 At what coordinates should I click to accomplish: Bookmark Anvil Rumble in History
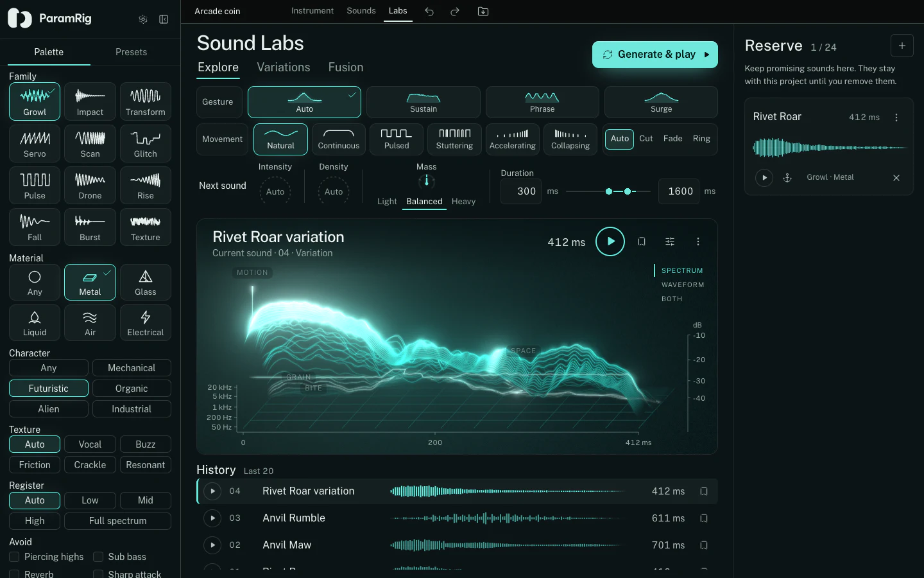click(704, 518)
